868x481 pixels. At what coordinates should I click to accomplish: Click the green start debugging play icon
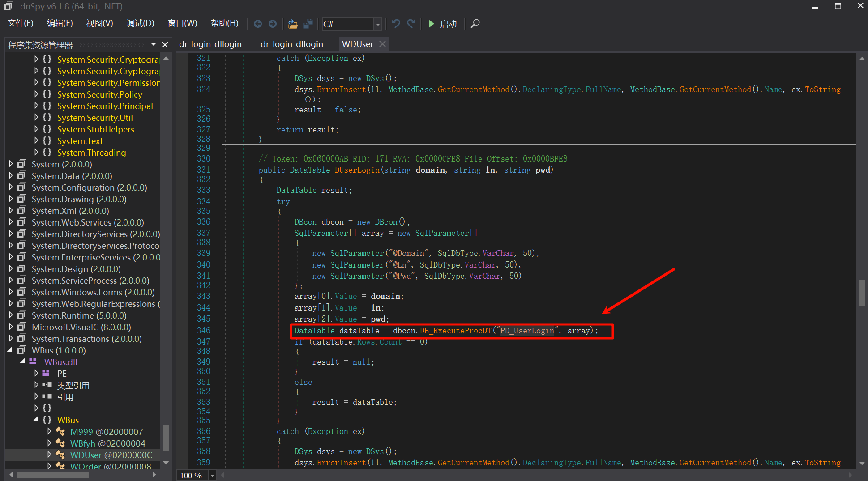(431, 24)
